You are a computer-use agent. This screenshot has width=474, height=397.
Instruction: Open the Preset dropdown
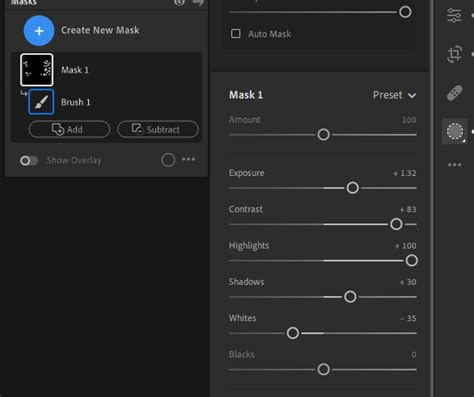point(394,95)
